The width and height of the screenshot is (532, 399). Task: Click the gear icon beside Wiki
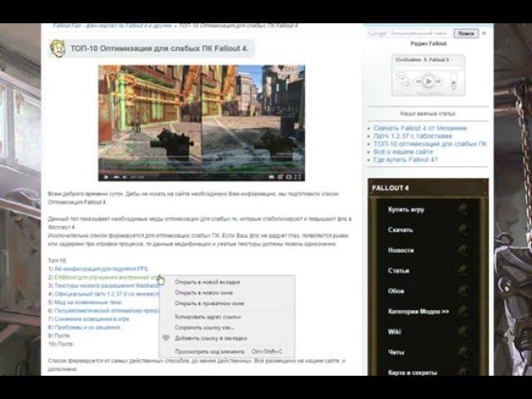[464, 332]
